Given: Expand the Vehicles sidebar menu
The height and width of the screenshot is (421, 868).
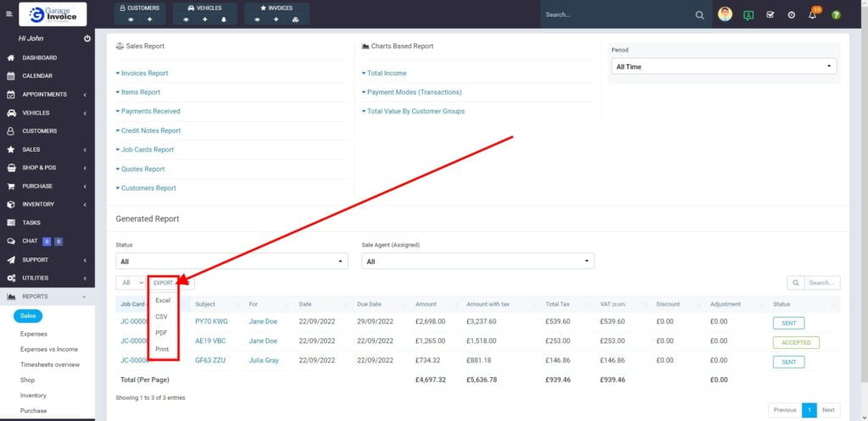Looking at the screenshot, I should 47,113.
